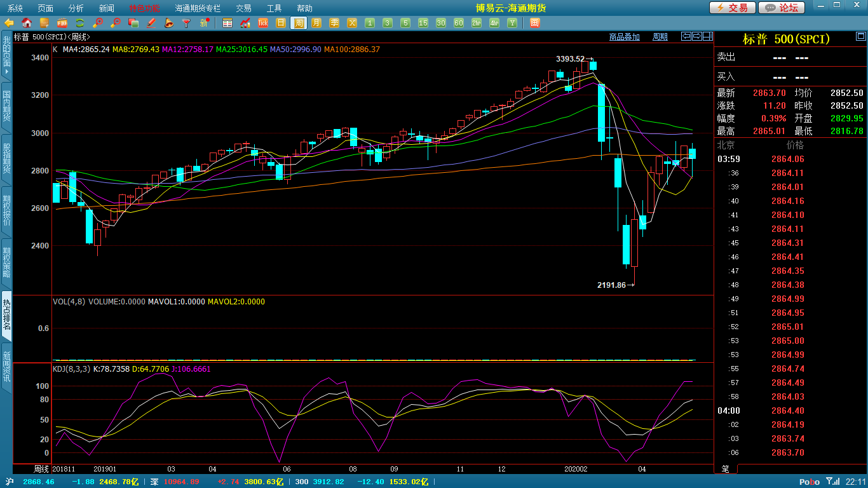This screenshot has height=488, width=868.
Task: Click the KDJ(8,3,3) indicator label
Action: click(x=71, y=369)
